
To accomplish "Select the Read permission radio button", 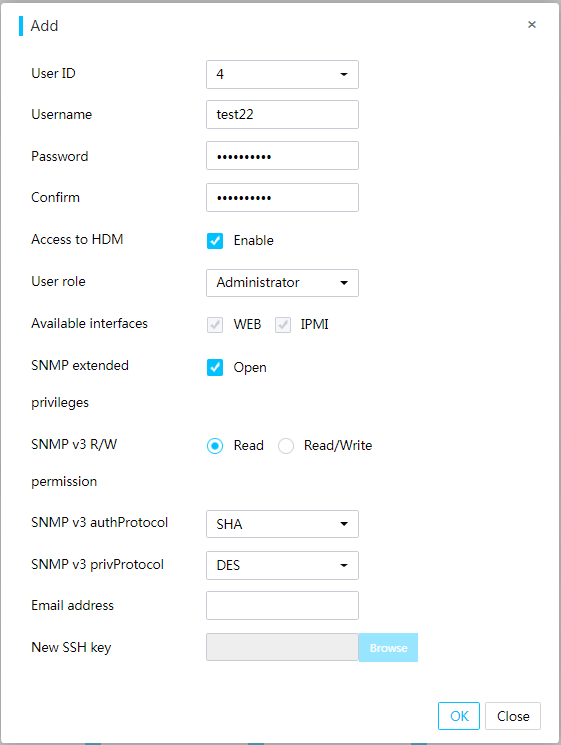I will (215, 446).
